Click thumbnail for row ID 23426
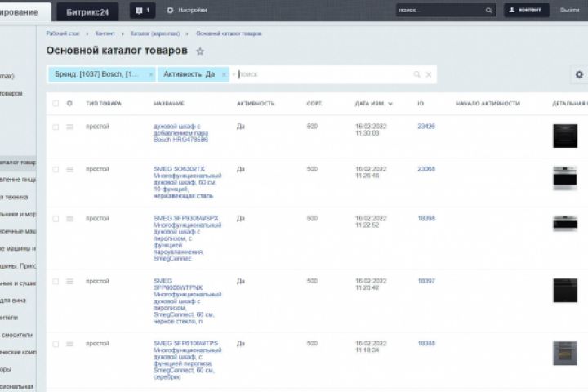 (x=565, y=136)
